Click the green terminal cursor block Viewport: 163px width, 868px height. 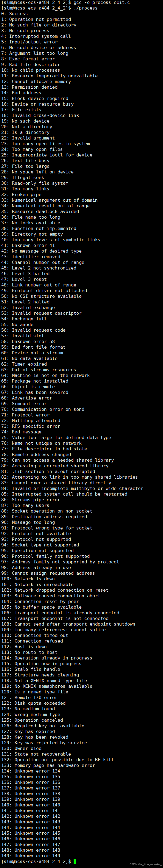click(75, 861)
